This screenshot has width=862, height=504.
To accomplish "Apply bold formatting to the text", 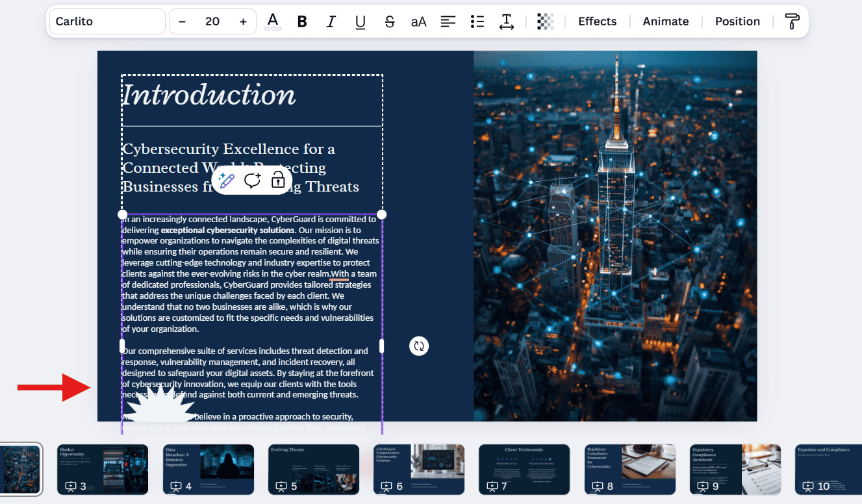I will (x=301, y=21).
